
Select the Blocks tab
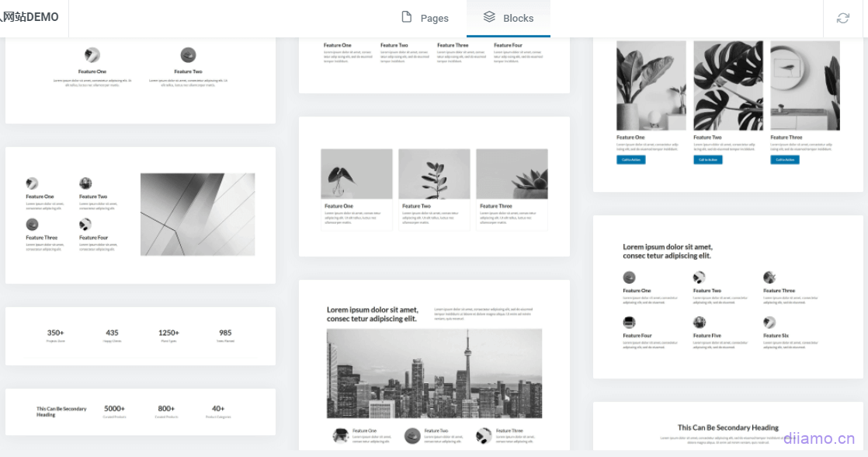click(509, 18)
